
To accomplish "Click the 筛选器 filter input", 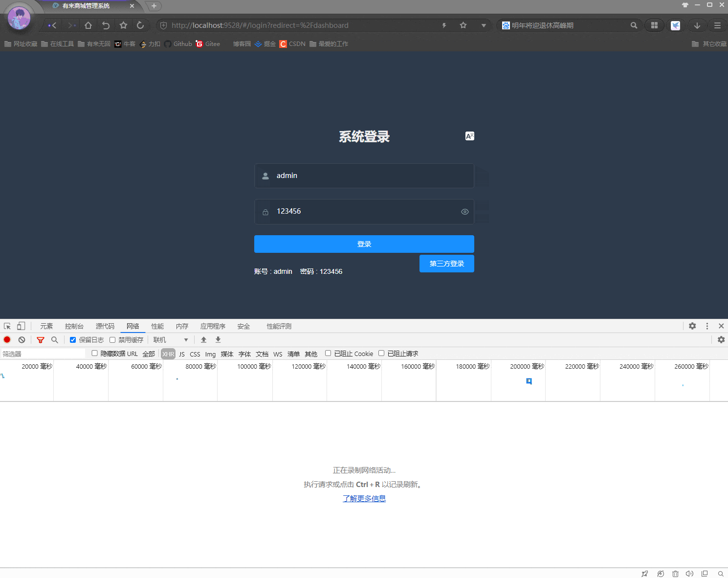I will [43, 354].
